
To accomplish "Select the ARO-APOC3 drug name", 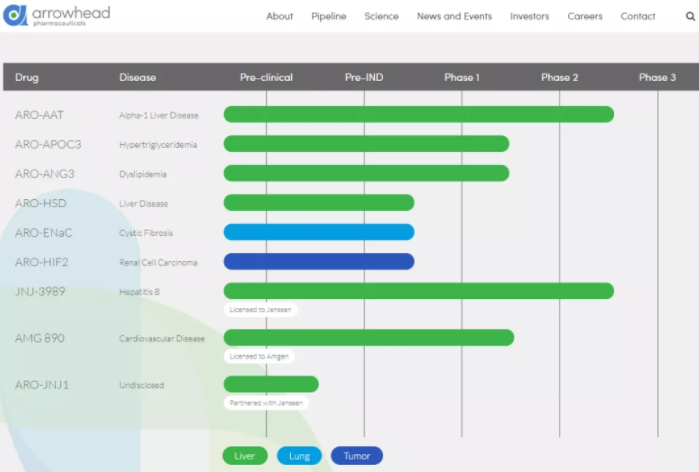I will [48, 144].
